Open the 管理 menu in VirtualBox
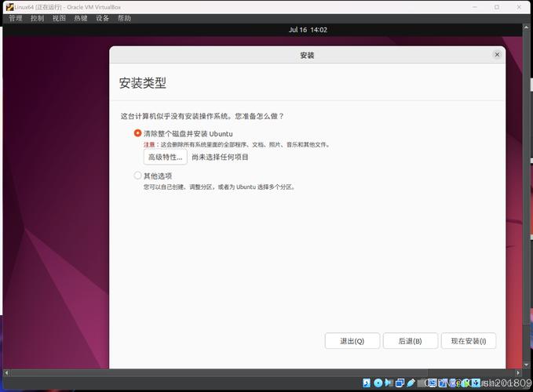 coord(15,18)
